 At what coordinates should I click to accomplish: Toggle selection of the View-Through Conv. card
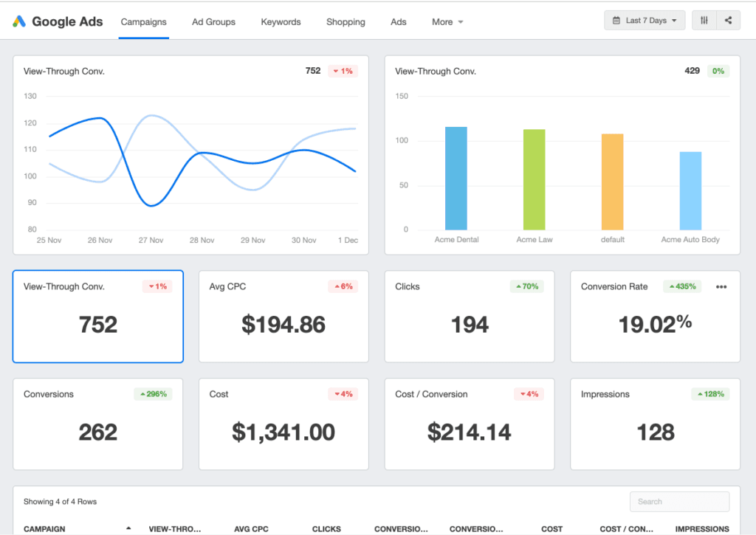tap(97, 317)
